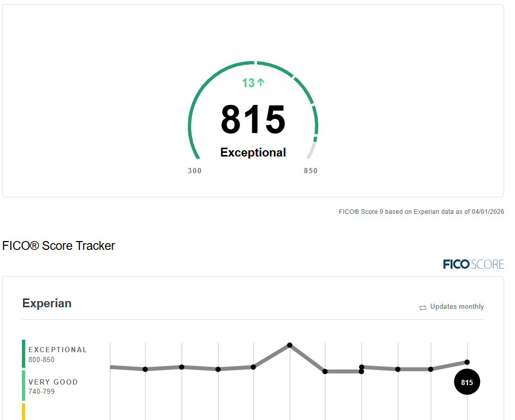The width and height of the screenshot is (515, 420).
Task: Click the yellow color bar below Very Good
Action: point(23,412)
